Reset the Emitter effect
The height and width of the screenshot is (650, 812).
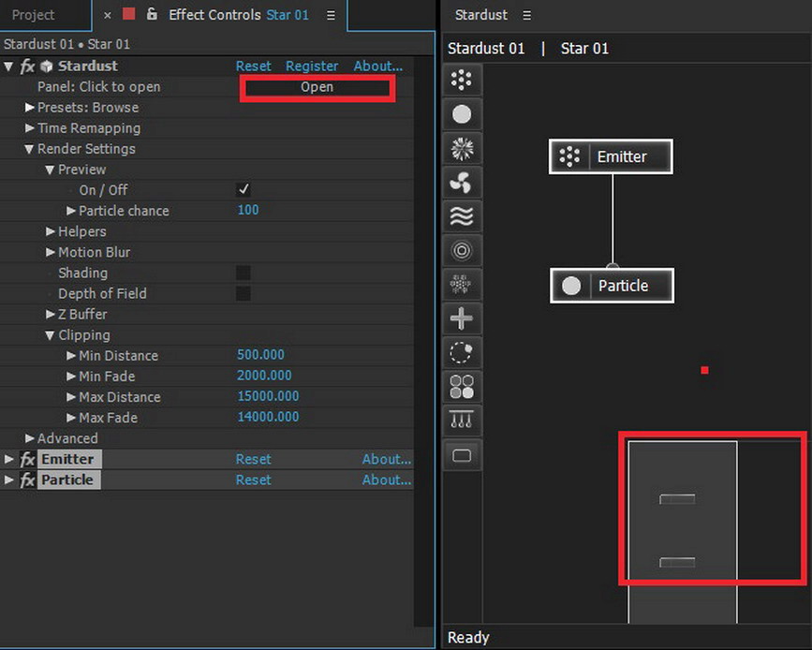[x=253, y=460]
